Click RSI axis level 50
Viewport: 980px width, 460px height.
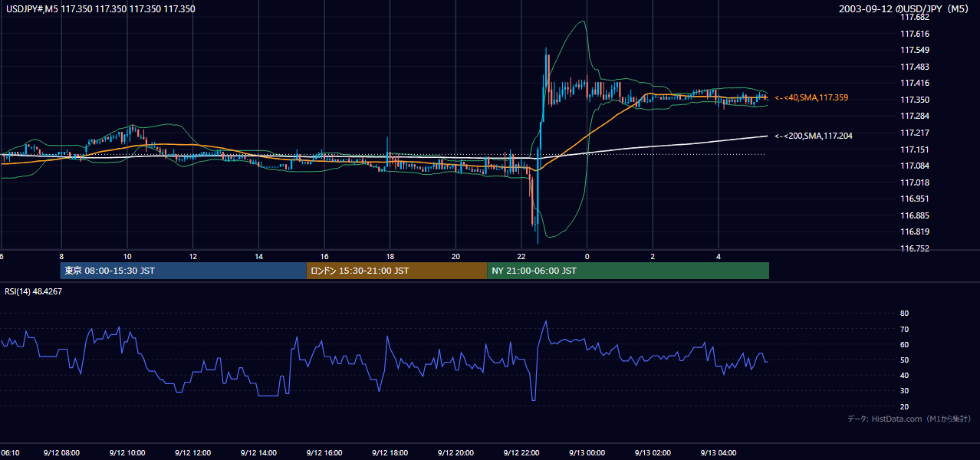point(904,360)
